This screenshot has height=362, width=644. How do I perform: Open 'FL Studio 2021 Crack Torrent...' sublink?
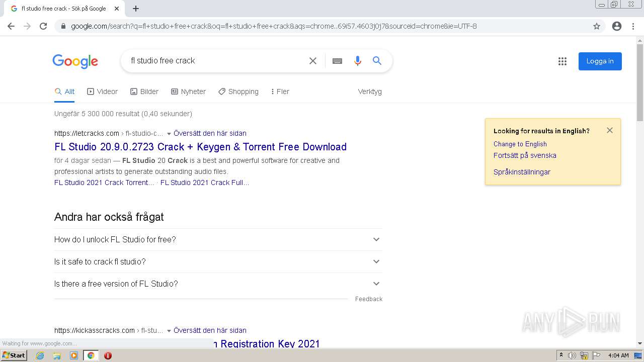pos(104,183)
